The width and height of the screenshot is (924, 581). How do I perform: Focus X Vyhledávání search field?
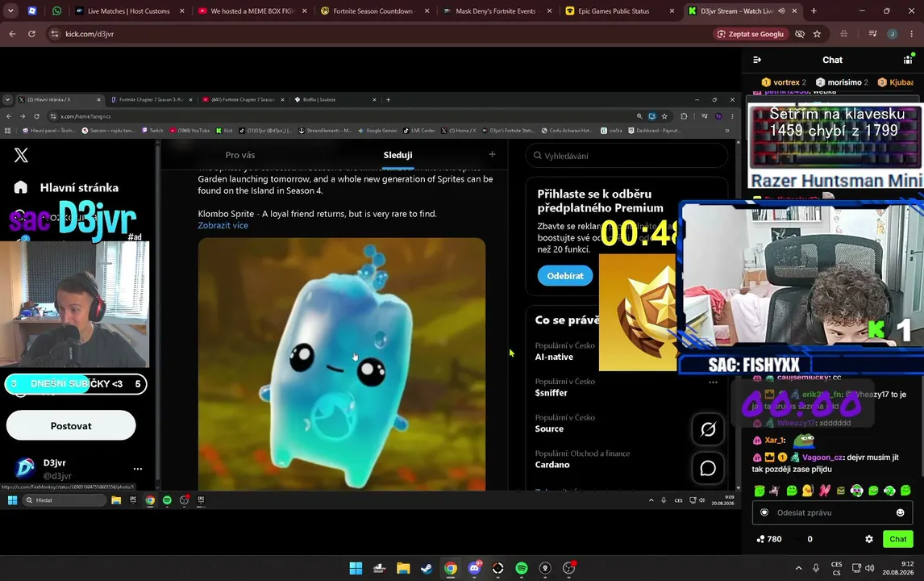click(627, 156)
